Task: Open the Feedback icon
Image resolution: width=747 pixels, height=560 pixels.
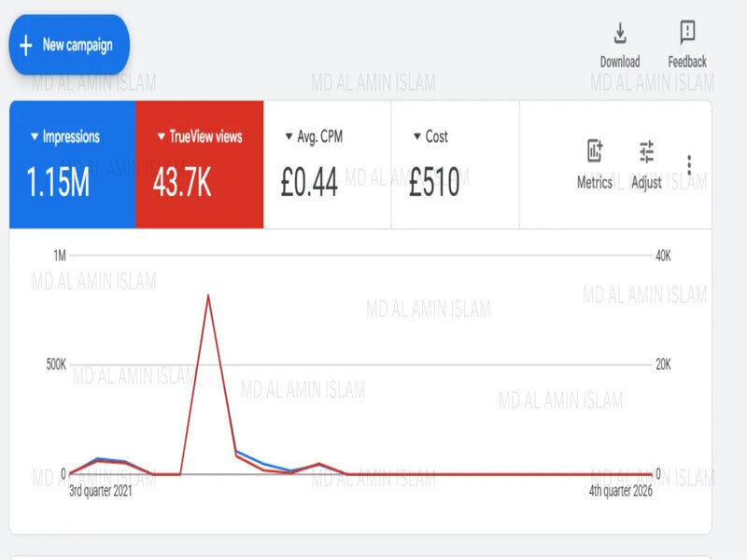Action: 687,33
